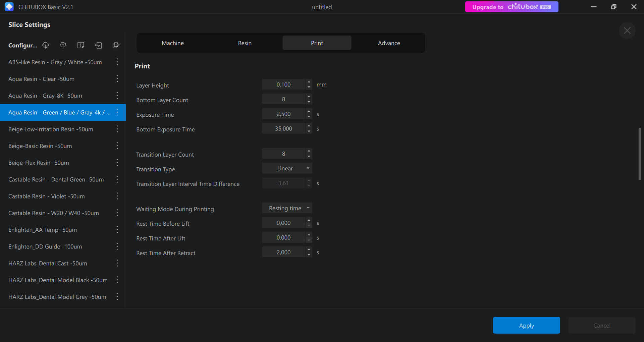The width and height of the screenshot is (644, 342).
Task: Click the export configuration icon
Action: pyautogui.click(x=116, y=45)
